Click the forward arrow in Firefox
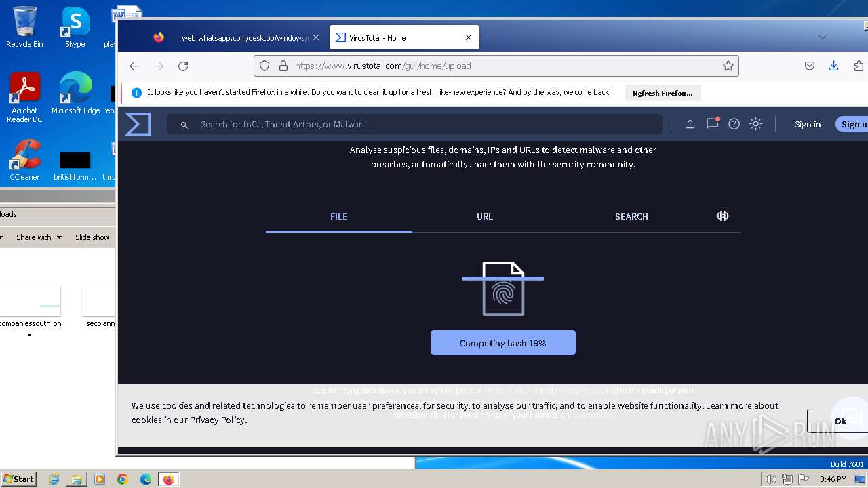 159,66
